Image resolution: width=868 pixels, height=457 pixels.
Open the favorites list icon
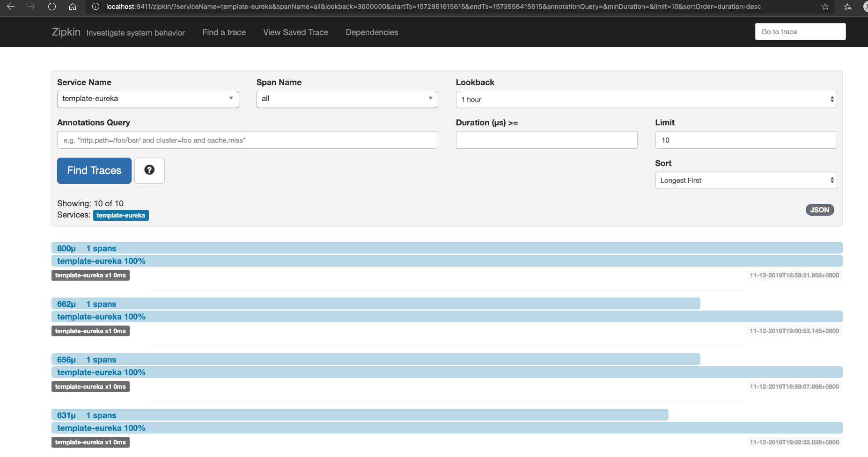point(848,7)
